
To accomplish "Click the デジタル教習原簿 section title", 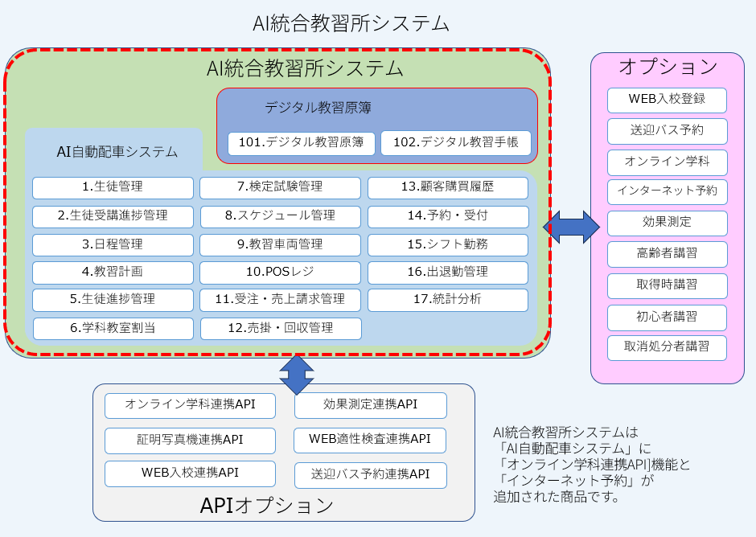I will (x=318, y=108).
